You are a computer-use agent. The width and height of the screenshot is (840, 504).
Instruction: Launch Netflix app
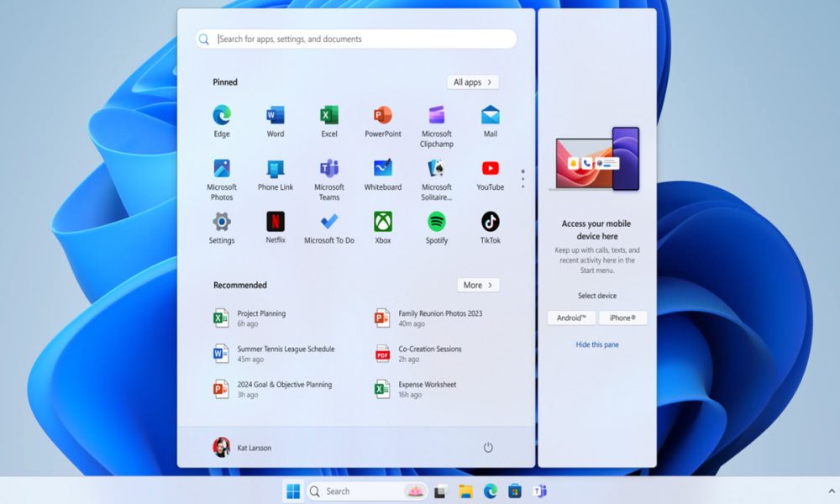276,228
